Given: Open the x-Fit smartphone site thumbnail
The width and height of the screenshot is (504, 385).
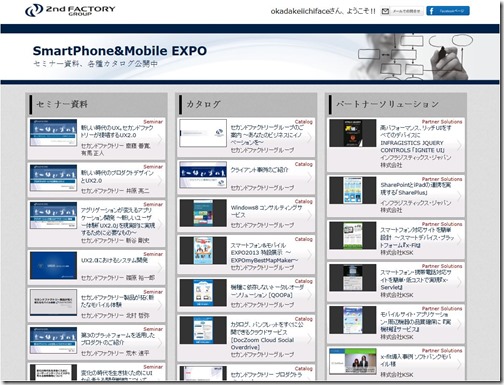Looking at the screenshot, I should 353,236.
